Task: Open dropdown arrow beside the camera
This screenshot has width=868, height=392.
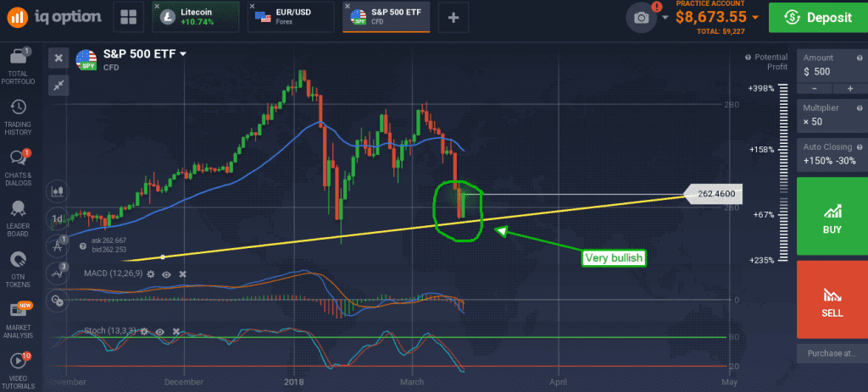Action: coord(665,18)
